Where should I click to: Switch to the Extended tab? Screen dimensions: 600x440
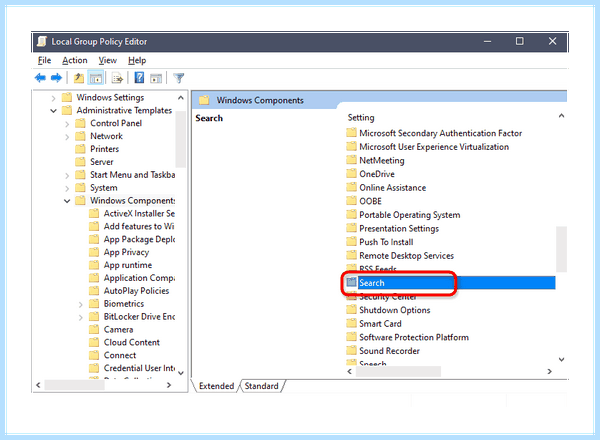[x=216, y=386]
